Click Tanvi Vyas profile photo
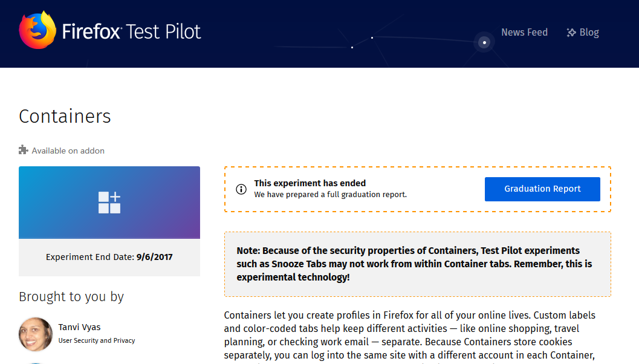Viewport: 639px width, 364px height. pos(36,334)
